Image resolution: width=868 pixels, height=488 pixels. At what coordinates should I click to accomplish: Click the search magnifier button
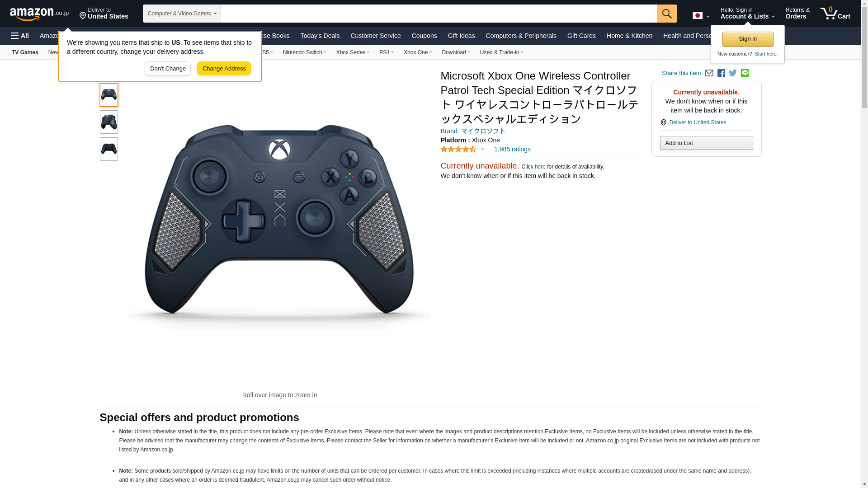[x=667, y=14]
